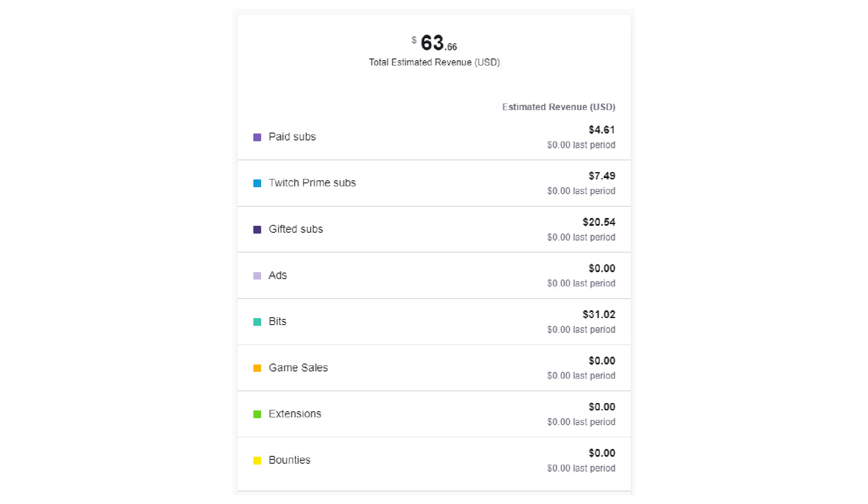The height and width of the screenshot is (504, 868).
Task: Click the Estimated Revenue (USD) column header
Action: [x=559, y=107]
